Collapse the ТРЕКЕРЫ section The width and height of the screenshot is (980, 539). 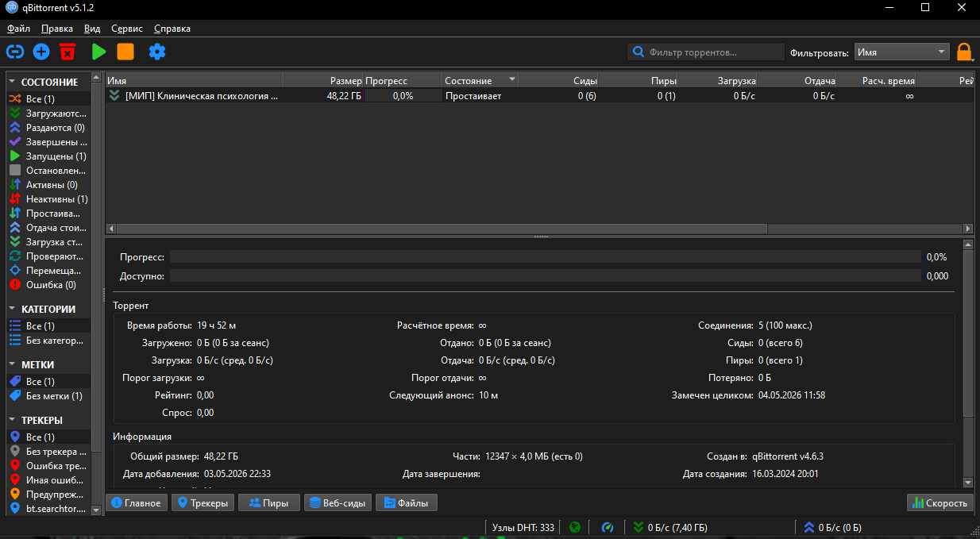point(14,420)
